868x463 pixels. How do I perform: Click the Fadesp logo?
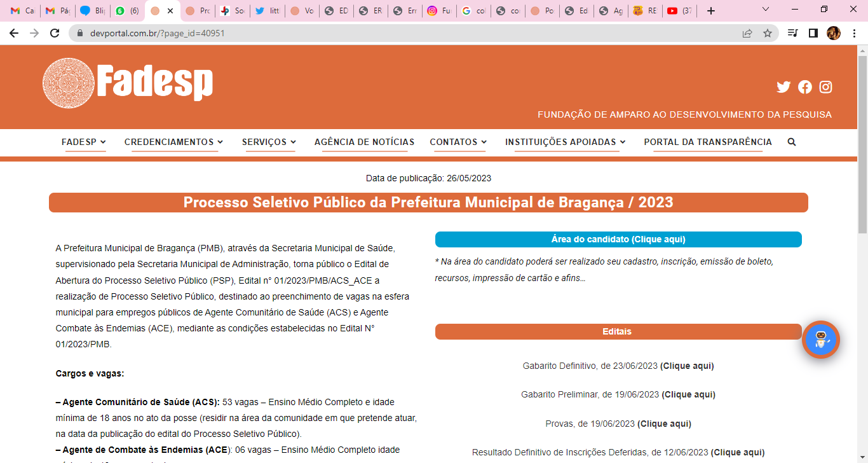pyautogui.click(x=128, y=83)
